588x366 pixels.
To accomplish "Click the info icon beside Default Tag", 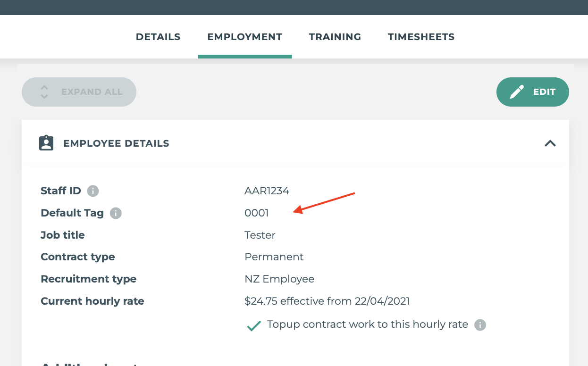I will 116,213.
